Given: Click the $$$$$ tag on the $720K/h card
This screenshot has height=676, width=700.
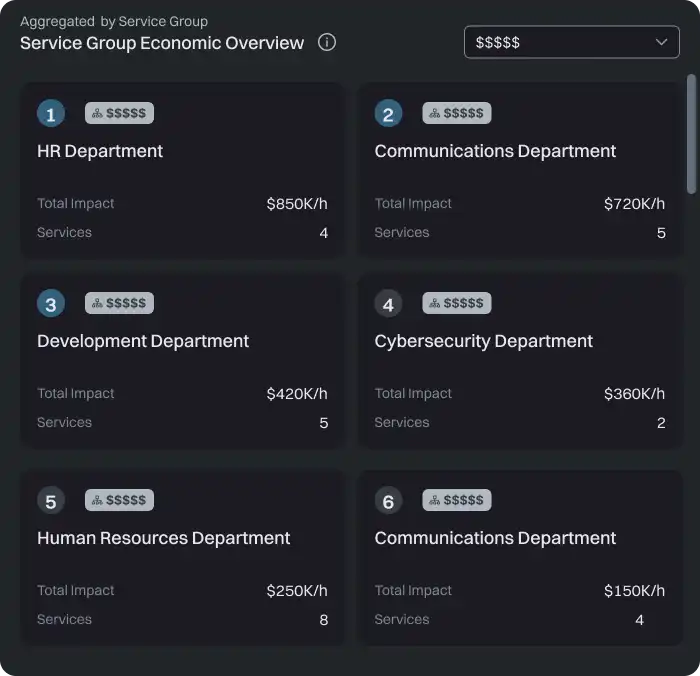Looking at the screenshot, I should [x=457, y=113].
